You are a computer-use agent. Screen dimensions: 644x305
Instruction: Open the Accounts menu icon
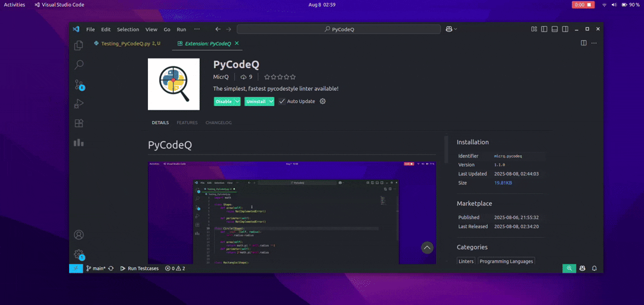pyautogui.click(x=79, y=235)
